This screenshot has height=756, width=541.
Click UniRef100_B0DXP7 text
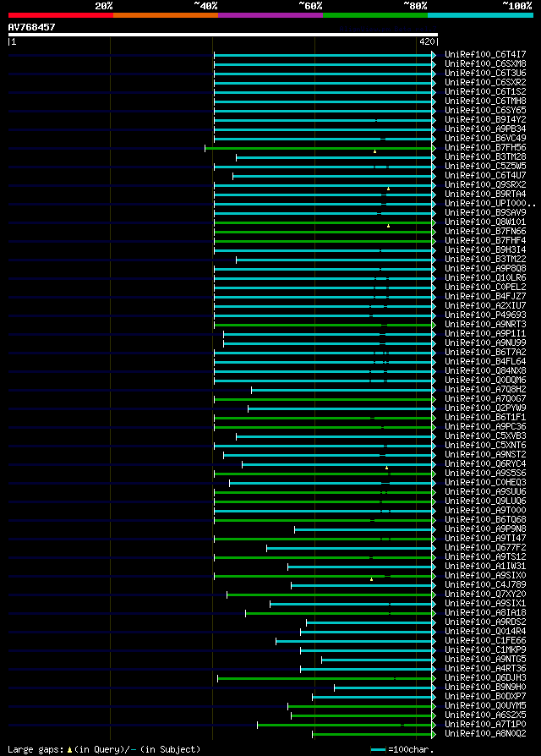[x=485, y=696]
